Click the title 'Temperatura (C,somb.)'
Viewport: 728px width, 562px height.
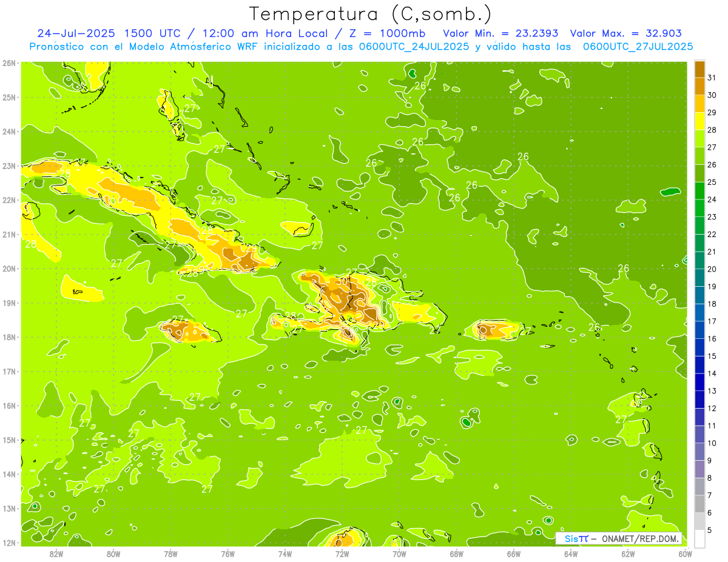[x=371, y=14]
